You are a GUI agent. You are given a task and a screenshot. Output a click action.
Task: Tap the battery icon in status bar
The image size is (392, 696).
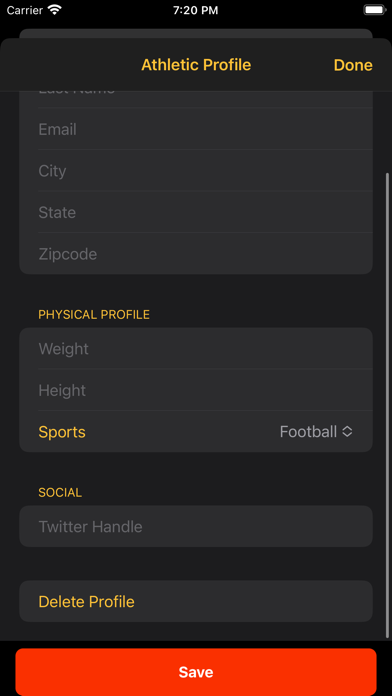coord(375,10)
